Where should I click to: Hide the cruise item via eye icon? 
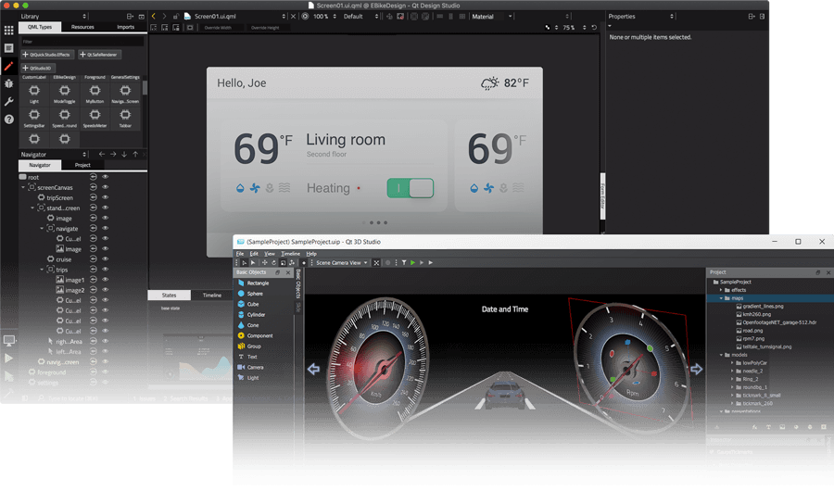pyautogui.click(x=106, y=259)
